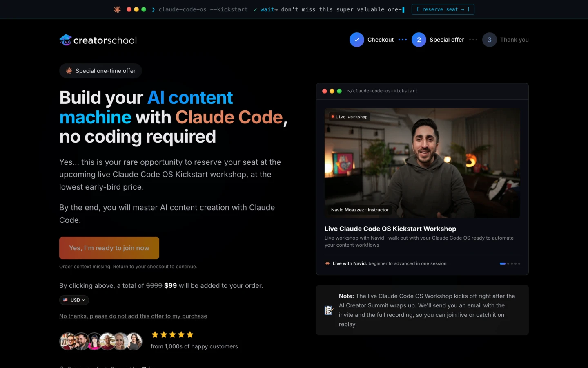Click the "~/claude-code-os-kickstart" path text
The image size is (588, 368).
click(383, 91)
